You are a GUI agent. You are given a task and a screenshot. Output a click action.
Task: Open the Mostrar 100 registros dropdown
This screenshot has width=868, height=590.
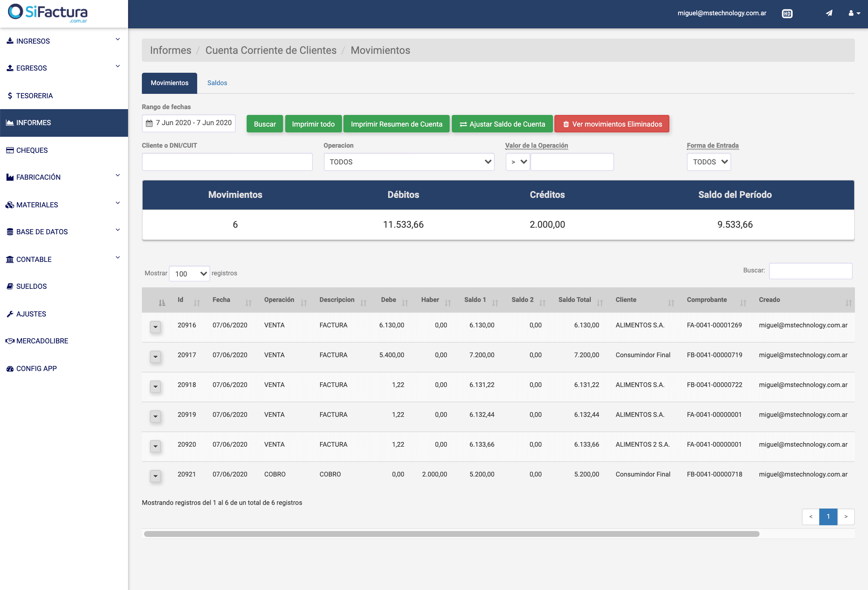pyautogui.click(x=190, y=273)
